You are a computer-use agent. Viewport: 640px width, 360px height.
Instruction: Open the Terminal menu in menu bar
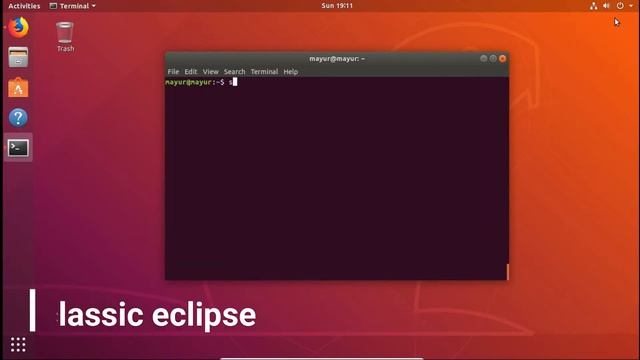(x=264, y=71)
